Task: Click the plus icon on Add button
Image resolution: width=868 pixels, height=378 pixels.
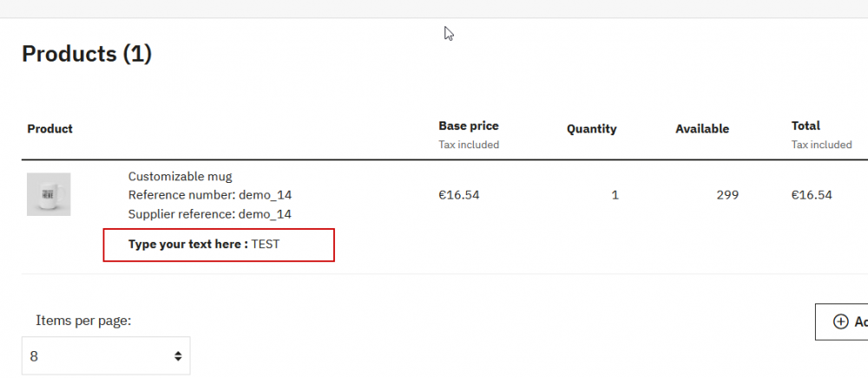Action: tap(840, 322)
